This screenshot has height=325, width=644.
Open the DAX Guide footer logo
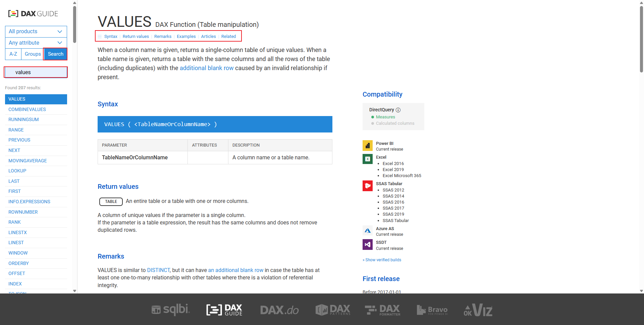tap(224, 310)
